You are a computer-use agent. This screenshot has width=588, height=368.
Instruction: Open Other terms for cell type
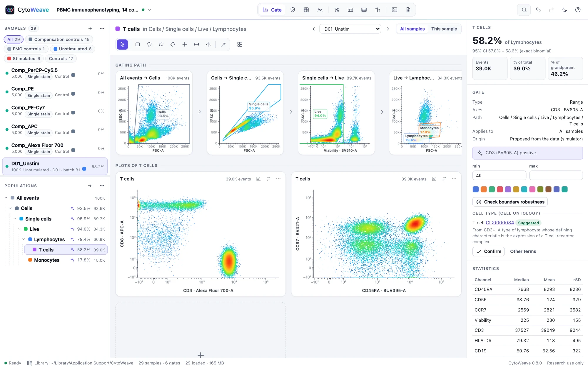tap(523, 251)
